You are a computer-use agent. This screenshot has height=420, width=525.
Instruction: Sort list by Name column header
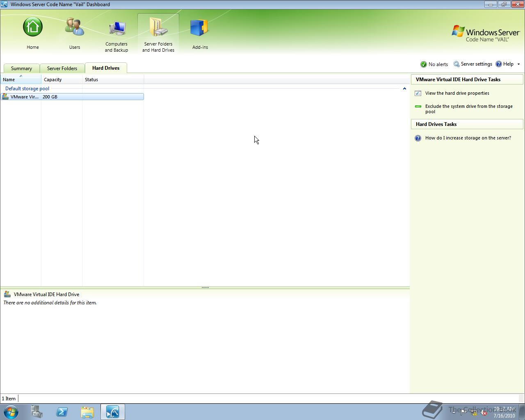[21, 80]
